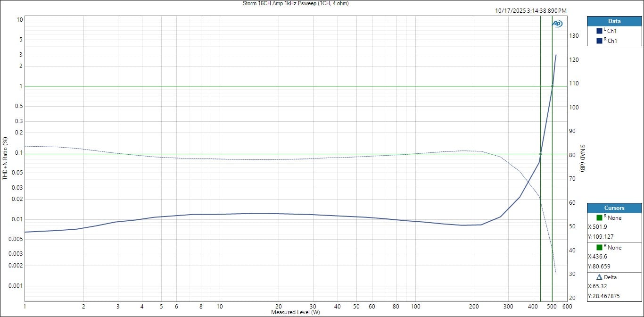644x317 pixels.
Task: Click the Measured Level (W) axis label
Action: 295,312
